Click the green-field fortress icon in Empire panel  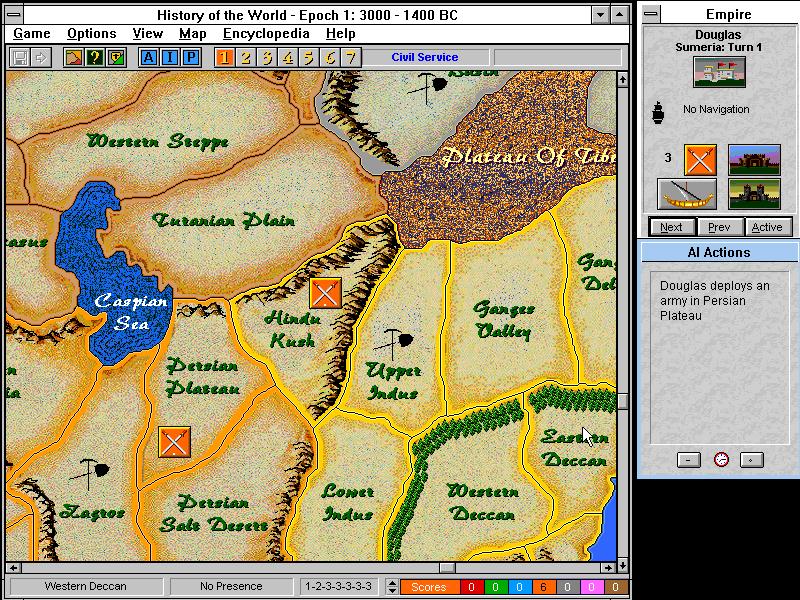tap(754, 194)
